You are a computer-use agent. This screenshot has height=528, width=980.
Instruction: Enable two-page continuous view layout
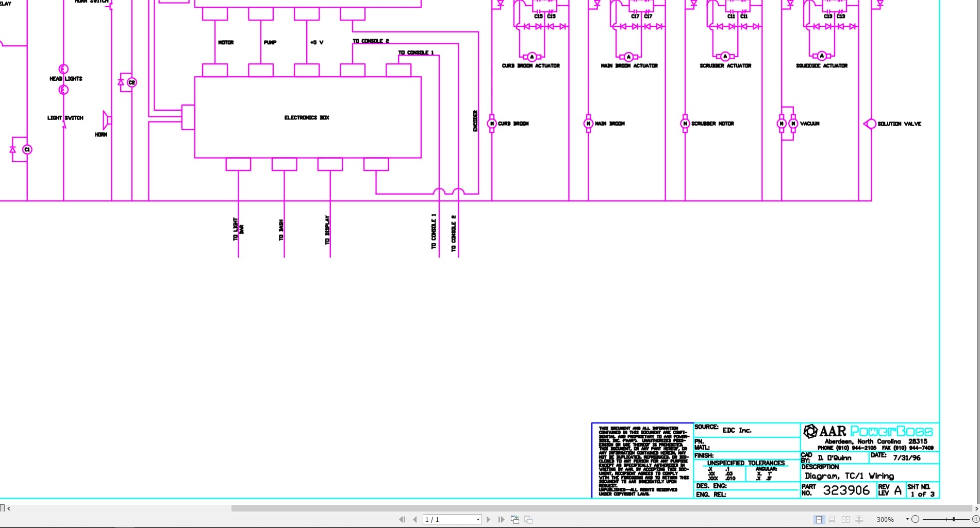pyautogui.click(x=859, y=519)
